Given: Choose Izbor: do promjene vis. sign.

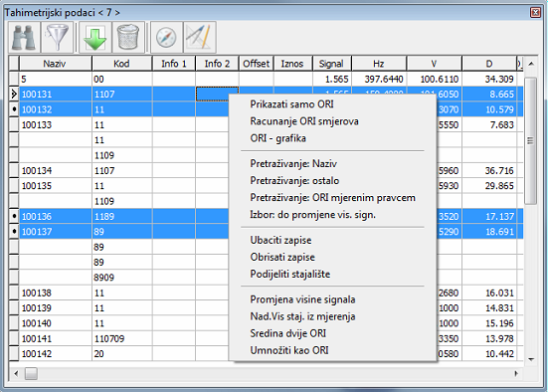Looking at the screenshot, I should (x=312, y=215).
